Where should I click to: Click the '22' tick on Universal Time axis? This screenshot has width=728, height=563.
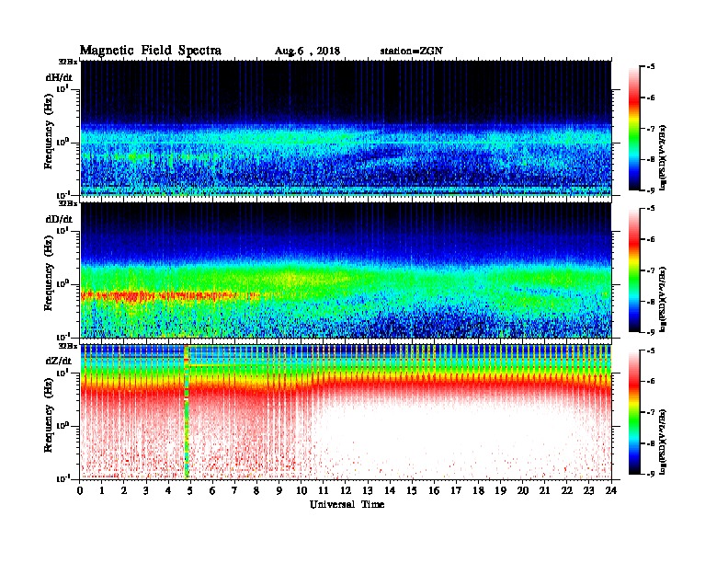(x=567, y=490)
